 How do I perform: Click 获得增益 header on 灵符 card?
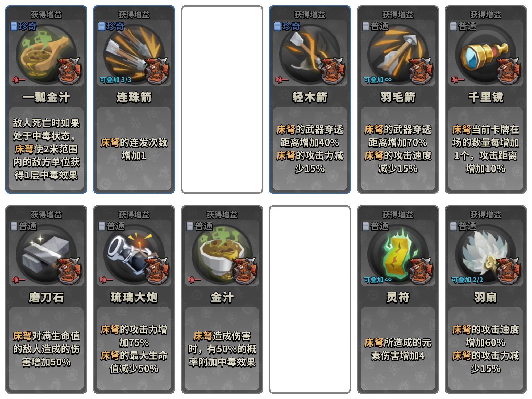[398, 214]
